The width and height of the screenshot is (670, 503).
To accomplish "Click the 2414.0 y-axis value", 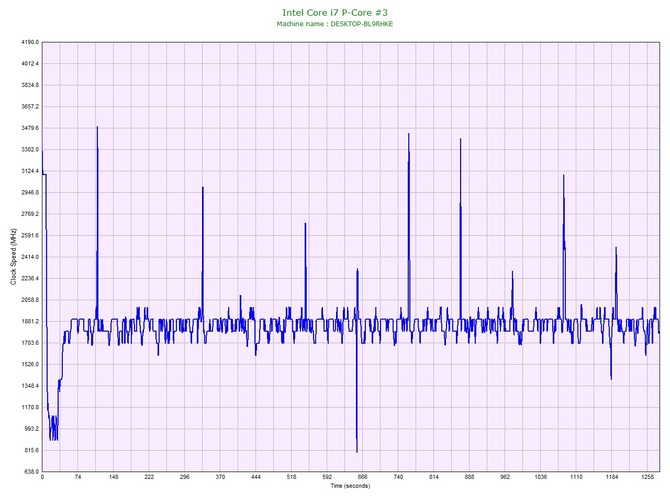I will point(30,257).
